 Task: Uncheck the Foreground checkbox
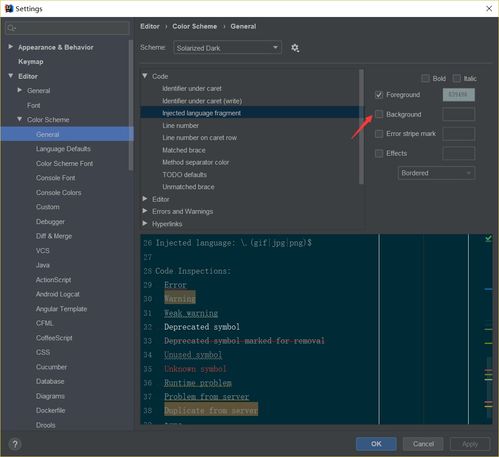(379, 95)
